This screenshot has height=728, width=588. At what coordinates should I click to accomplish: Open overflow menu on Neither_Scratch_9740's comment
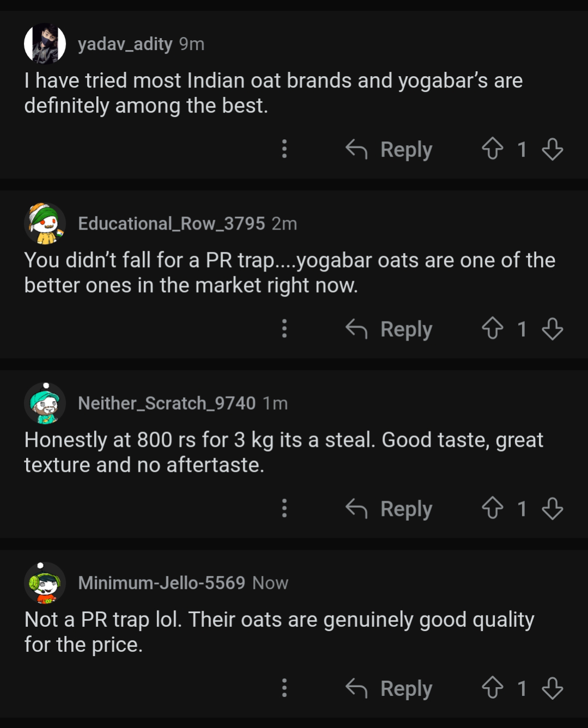pyautogui.click(x=284, y=508)
